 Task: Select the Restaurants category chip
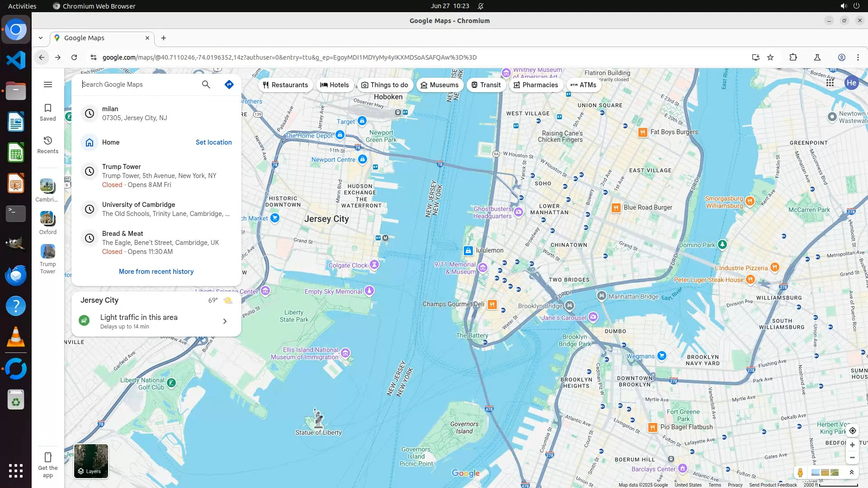click(x=285, y=85)
